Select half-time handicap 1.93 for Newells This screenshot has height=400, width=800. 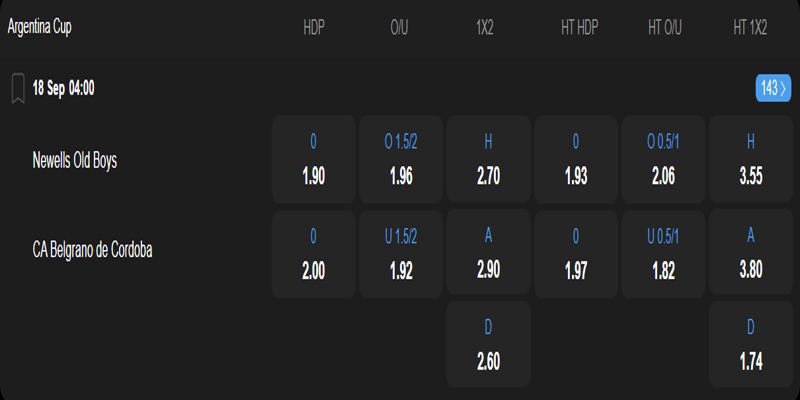[576, 161]
